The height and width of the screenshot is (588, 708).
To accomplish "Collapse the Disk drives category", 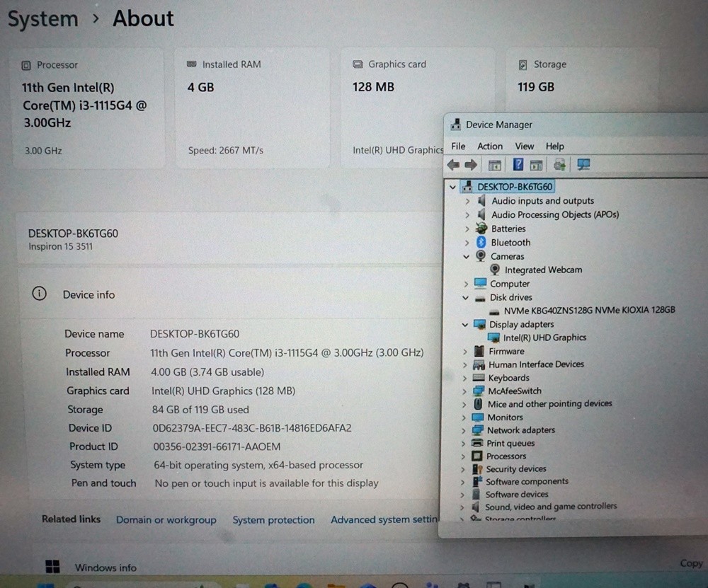I will [x=466, y=297].
